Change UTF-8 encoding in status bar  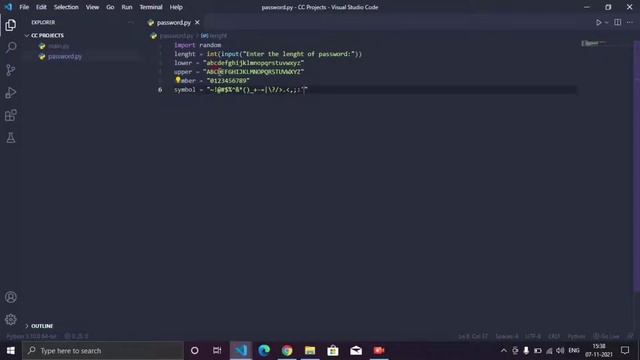533,336
